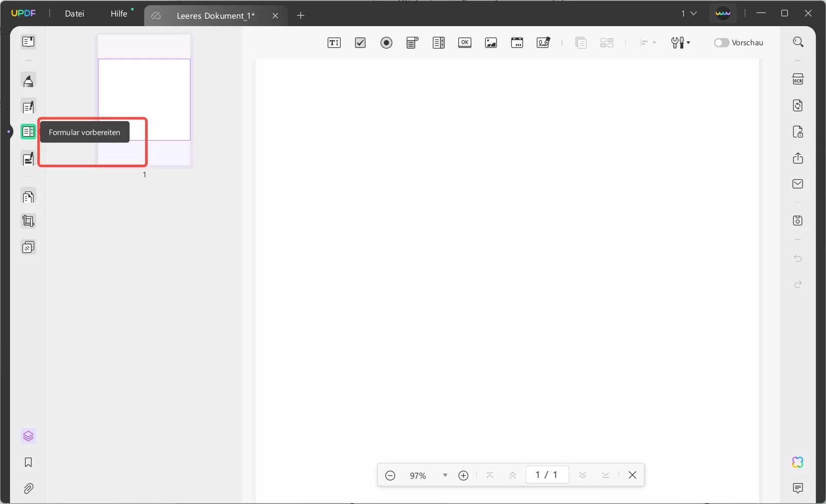Share the document via share icon
The width and height of the screenshot is (826, 504).
coord(798,158)
